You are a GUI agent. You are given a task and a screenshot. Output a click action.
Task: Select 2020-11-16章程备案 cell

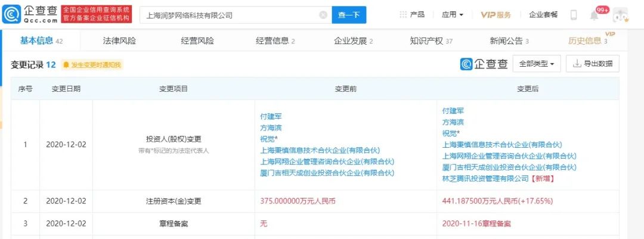pos(476,224)
